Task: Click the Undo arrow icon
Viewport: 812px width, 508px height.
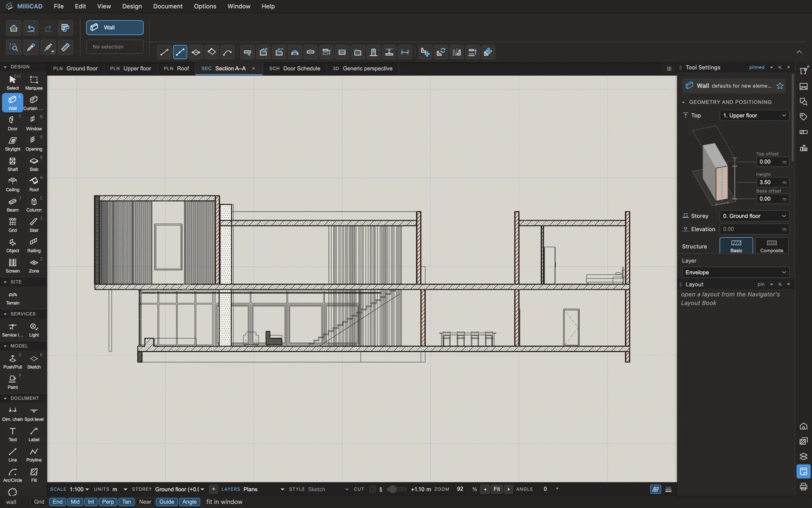Action: point(31,28)
